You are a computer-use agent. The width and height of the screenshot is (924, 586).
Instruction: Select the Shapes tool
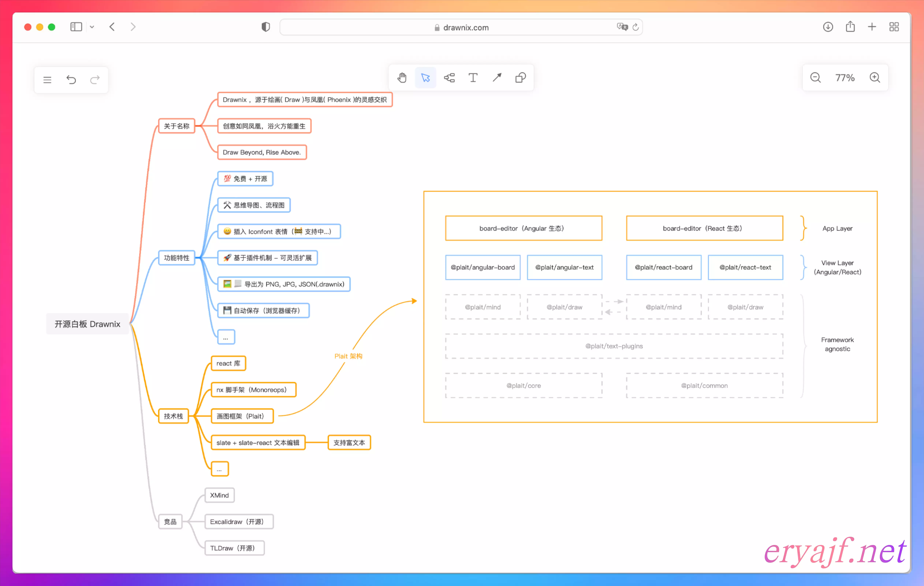pyautogui.click(x=521, y=78)
